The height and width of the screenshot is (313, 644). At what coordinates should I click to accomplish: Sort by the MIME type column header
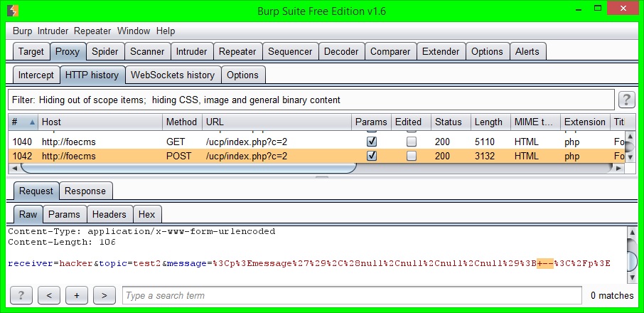(x=535, y=122)
